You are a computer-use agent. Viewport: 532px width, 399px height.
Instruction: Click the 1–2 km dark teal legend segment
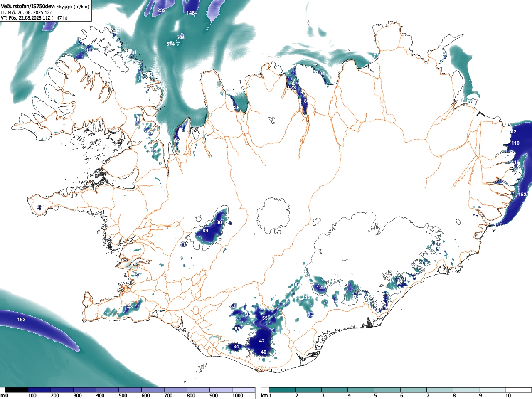click(x=282, y=390)
